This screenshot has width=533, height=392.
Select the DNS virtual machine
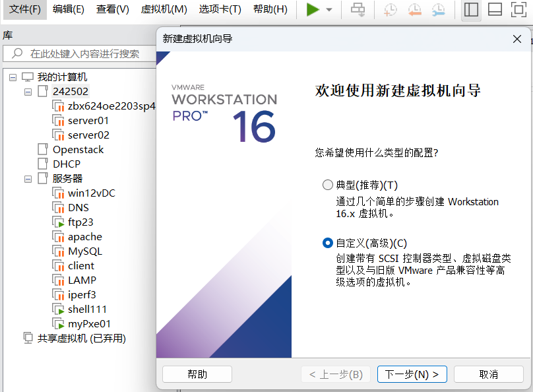78,207
